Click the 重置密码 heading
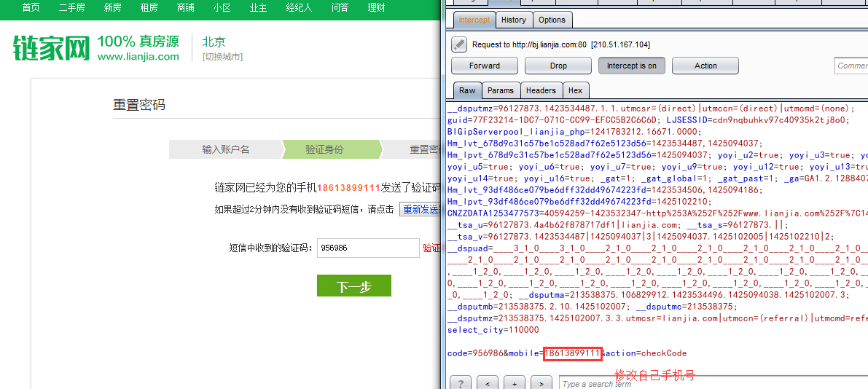Screen dimensions: 868x389 (139, 105)
